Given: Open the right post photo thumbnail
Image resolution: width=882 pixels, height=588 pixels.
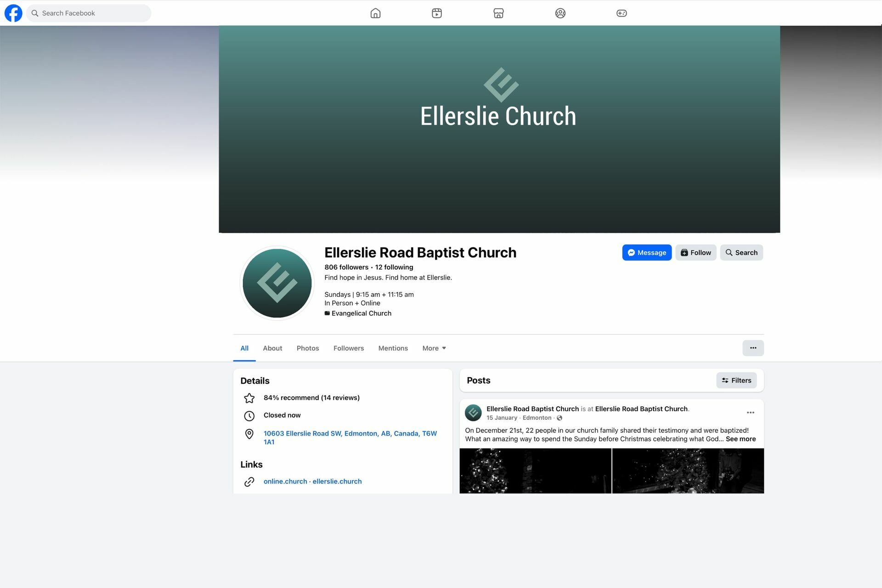Looking at the screenshot, I should (688, 471).
